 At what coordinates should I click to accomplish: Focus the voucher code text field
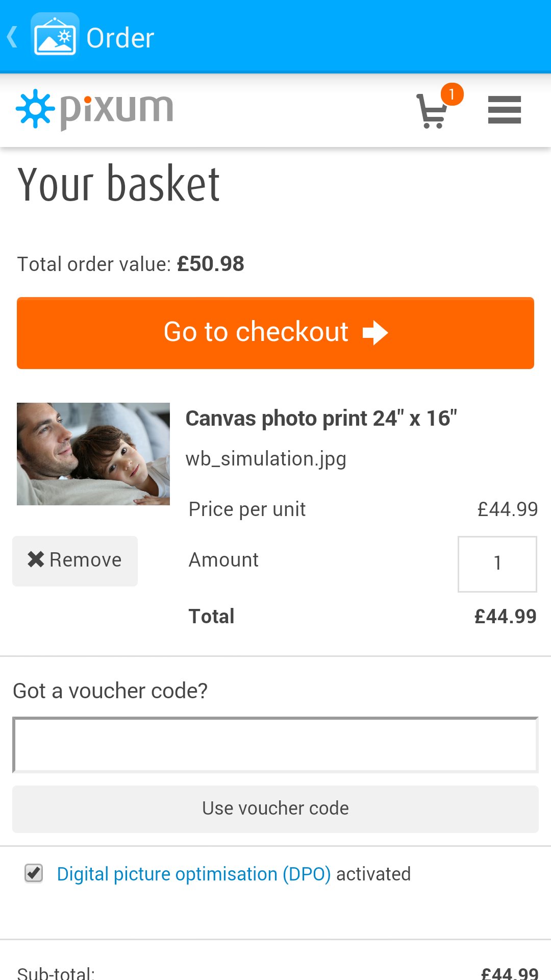(275, 745)
